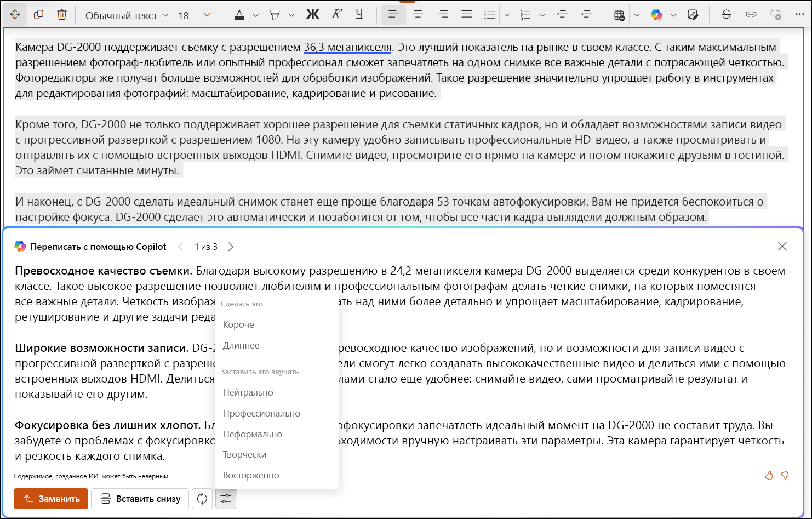Apply the bulleted list
Viewport: 812px width, 519px height.
(x=490, y=15)
